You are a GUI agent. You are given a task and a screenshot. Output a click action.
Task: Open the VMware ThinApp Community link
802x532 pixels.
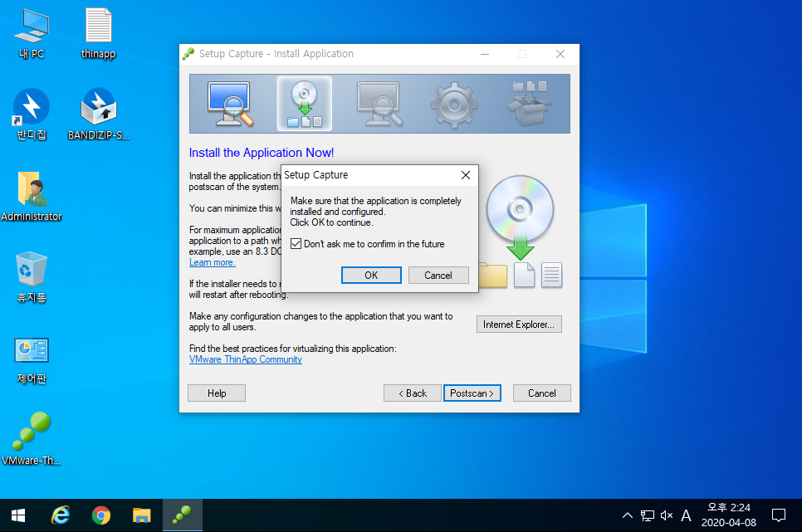point(246,359)
